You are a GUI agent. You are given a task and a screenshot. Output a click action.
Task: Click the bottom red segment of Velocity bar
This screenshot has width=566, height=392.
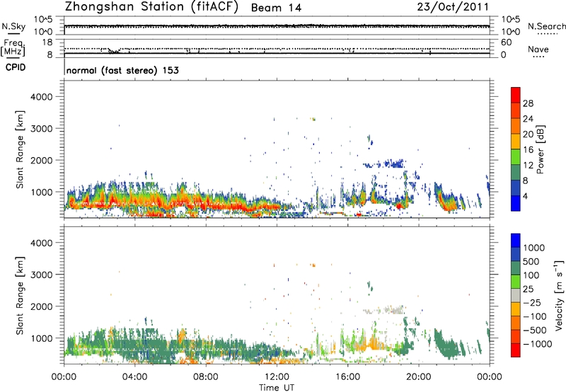516,350
